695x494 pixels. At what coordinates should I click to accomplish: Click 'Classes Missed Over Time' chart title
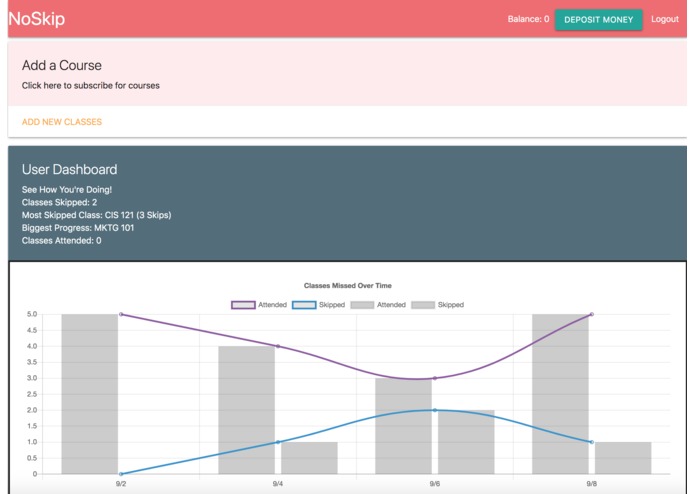(348, 286)
